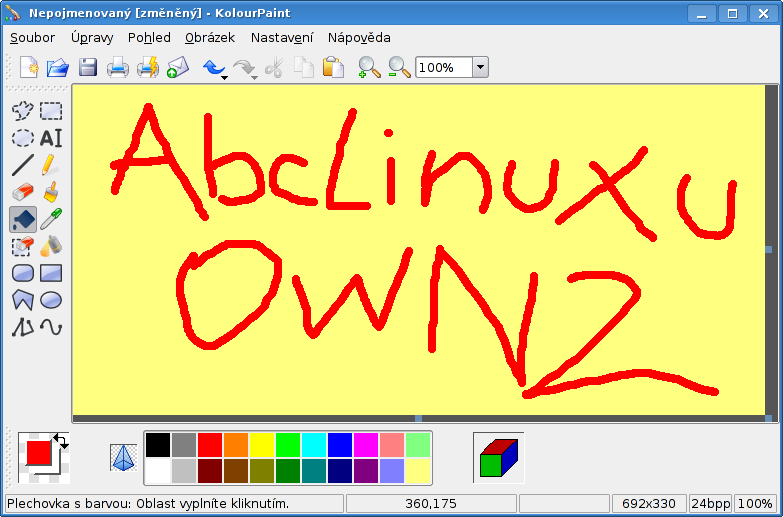
Task: Open the undo history dropdown arrow
Action: tap(225, 77)
